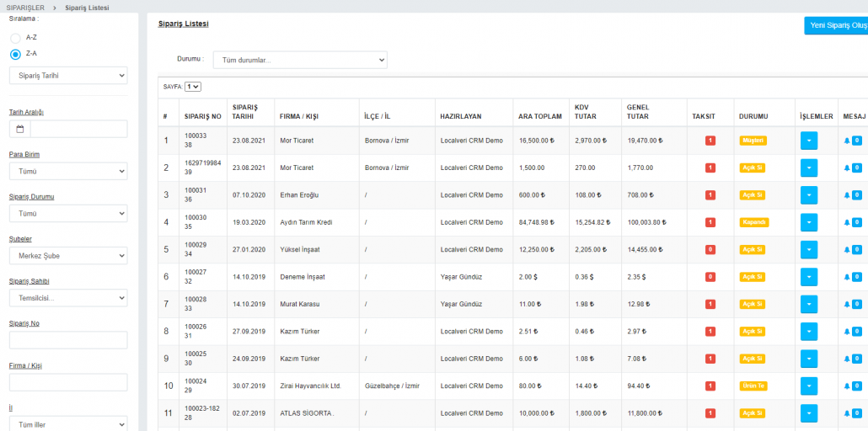Open İşlemler dropdown for Zirai Hayvancılık row
868x431 pixels.
click(x=809, y=386)
